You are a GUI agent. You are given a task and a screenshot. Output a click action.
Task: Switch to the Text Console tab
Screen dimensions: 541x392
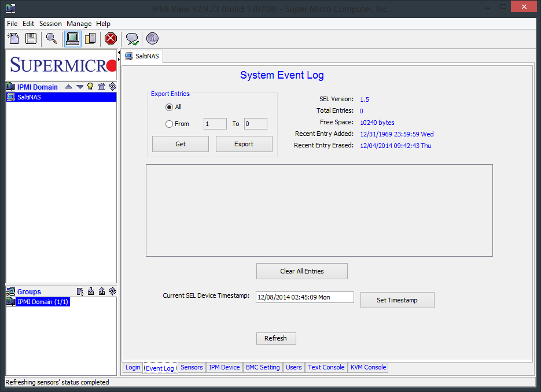pyautogui.click(x=326, y=368)
